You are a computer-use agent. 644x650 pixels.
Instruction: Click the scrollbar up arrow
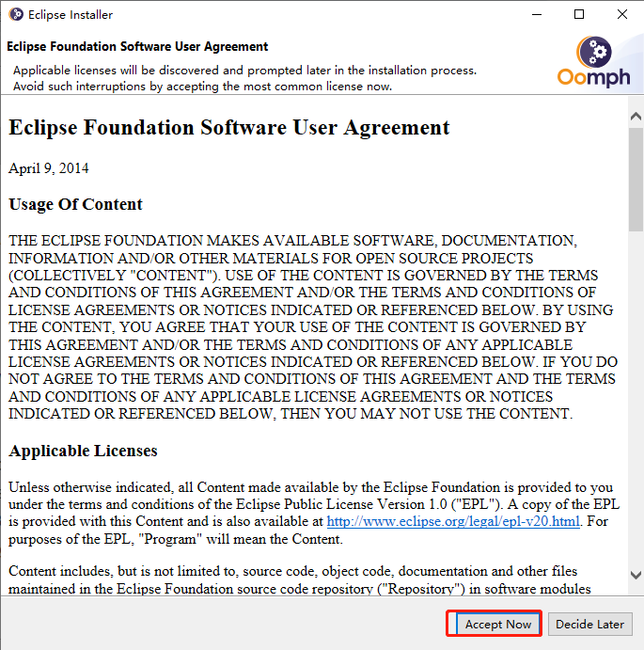click(x=636, y=117)
